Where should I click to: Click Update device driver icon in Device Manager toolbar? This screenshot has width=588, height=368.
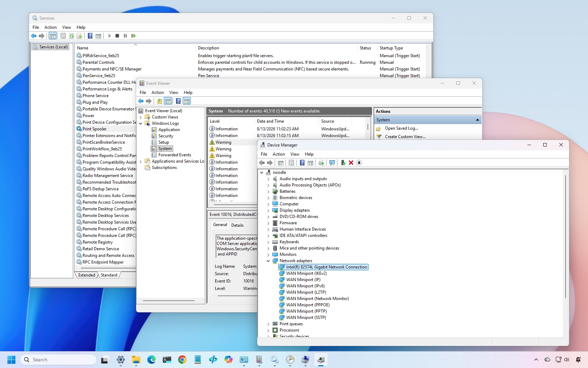click(343, 163)
